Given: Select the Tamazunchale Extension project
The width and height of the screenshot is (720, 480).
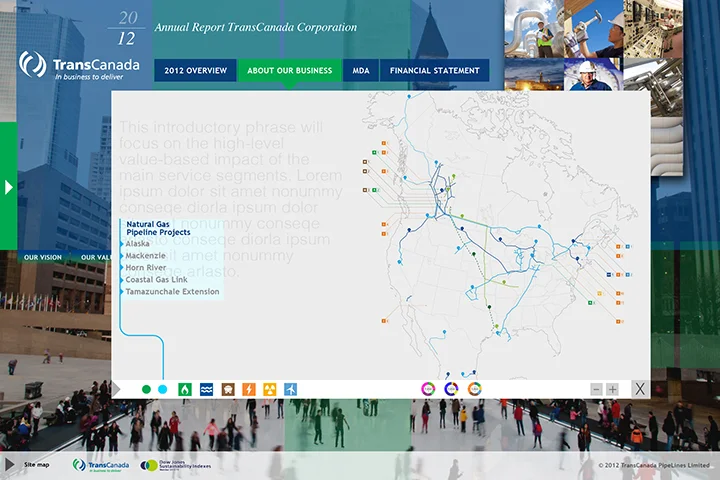Looking at the screenshot, I should (172, 291).
